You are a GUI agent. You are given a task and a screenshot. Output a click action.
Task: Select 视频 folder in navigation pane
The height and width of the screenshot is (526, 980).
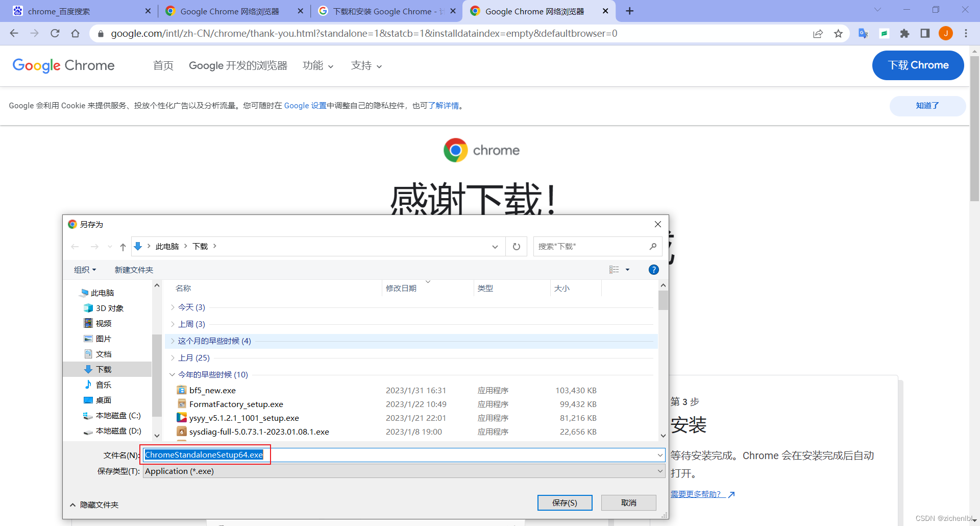[103, 324]
